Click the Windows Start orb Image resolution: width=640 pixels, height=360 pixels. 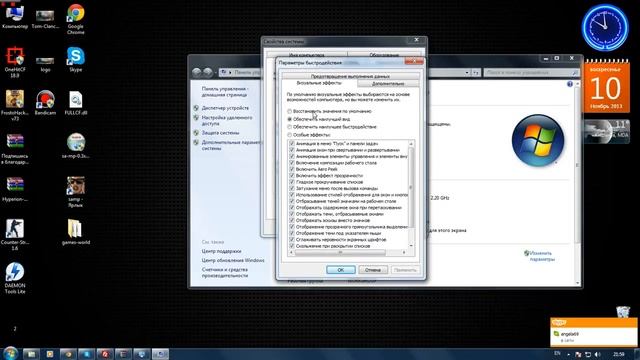pyautogui.click(x=10, y=353)
